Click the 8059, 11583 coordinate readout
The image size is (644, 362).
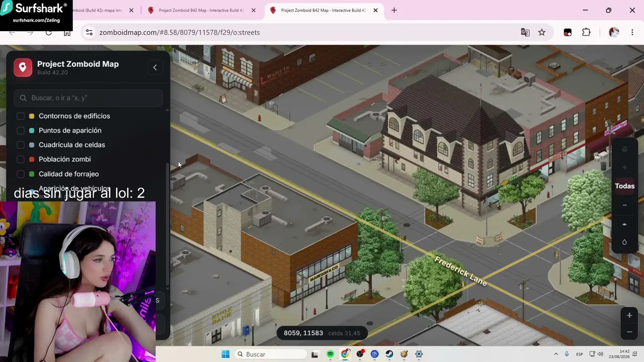point(303,333)
